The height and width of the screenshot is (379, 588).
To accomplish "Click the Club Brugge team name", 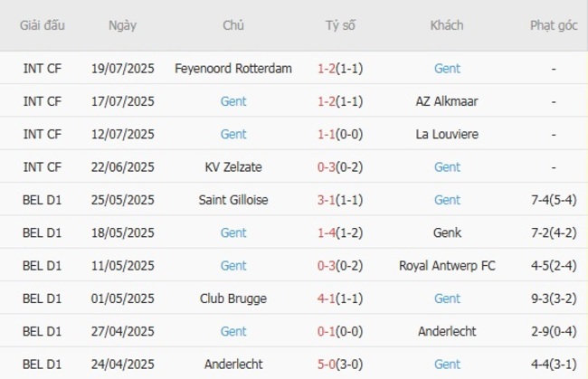I will click(x=233, y=298).
